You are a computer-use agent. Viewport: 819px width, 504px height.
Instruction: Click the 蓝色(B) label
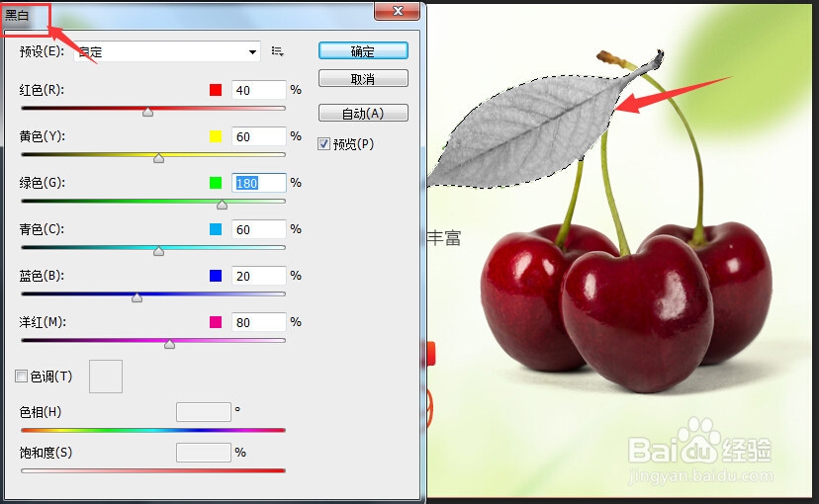tap(42, 276)
